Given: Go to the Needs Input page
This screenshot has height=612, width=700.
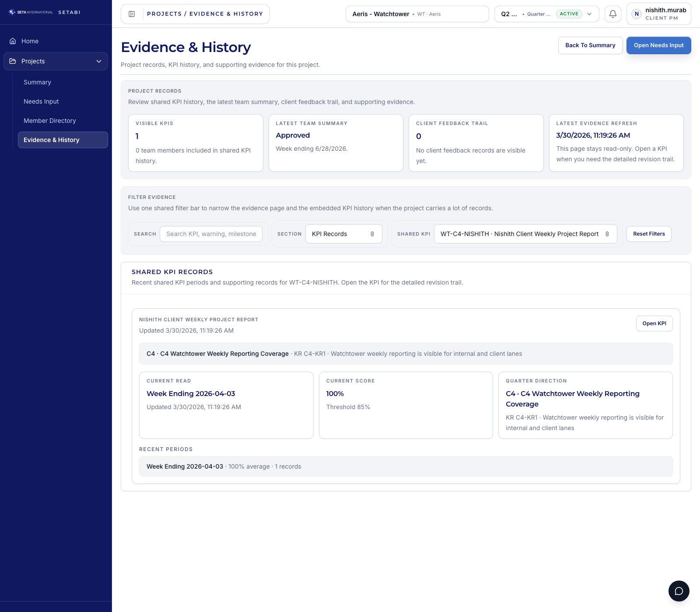Looking at the screenshot, I should (x=41, y=101).
